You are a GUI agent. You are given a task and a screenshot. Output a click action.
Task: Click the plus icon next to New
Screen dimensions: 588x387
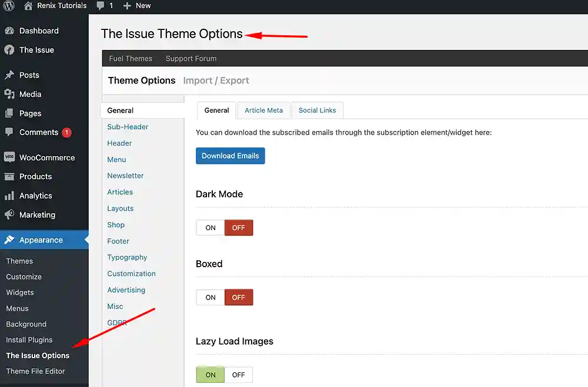pos(127,6)
